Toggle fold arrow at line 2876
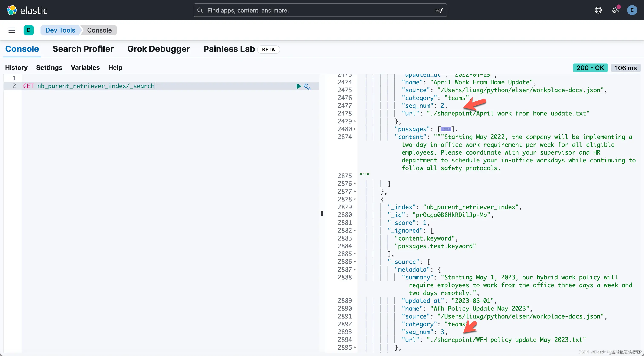Image resolution: width=644 pixels, height=356 pixels. 355,184
